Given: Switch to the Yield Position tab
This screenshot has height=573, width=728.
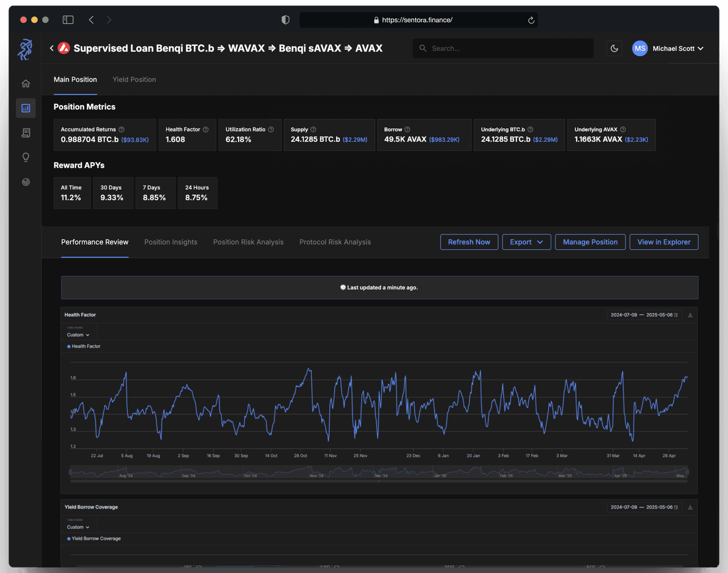Looking at the screenshot, I should click(134, 79).
